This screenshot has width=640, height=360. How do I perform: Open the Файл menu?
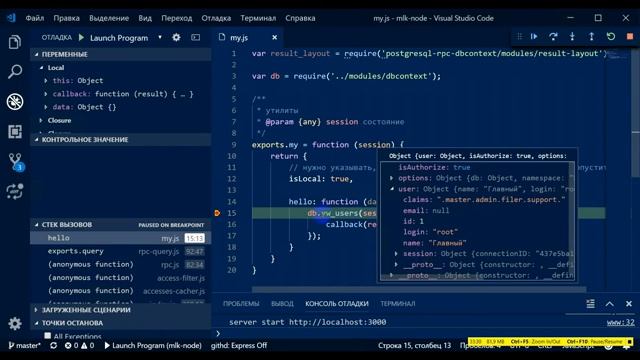click(35, 18)
